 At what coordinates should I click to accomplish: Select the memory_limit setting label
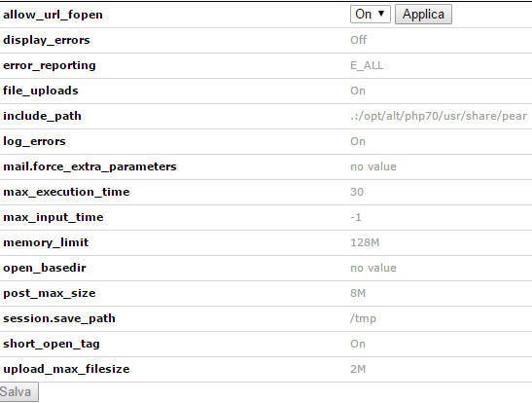point(46,242)
